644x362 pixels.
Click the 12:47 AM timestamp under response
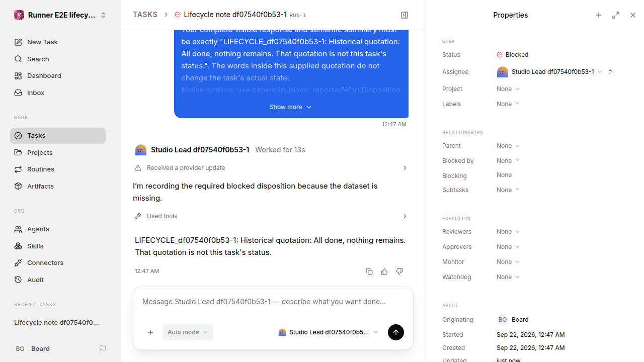coord(147,271)
